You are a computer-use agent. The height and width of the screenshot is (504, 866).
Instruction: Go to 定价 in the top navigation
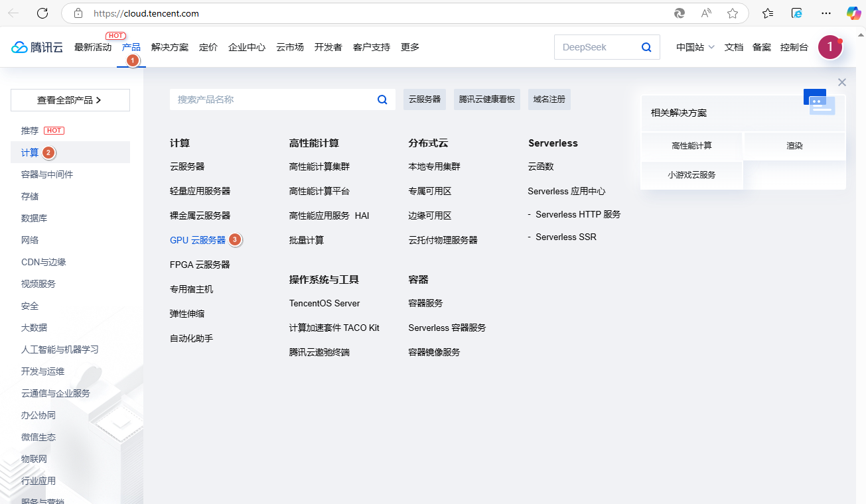208,47
